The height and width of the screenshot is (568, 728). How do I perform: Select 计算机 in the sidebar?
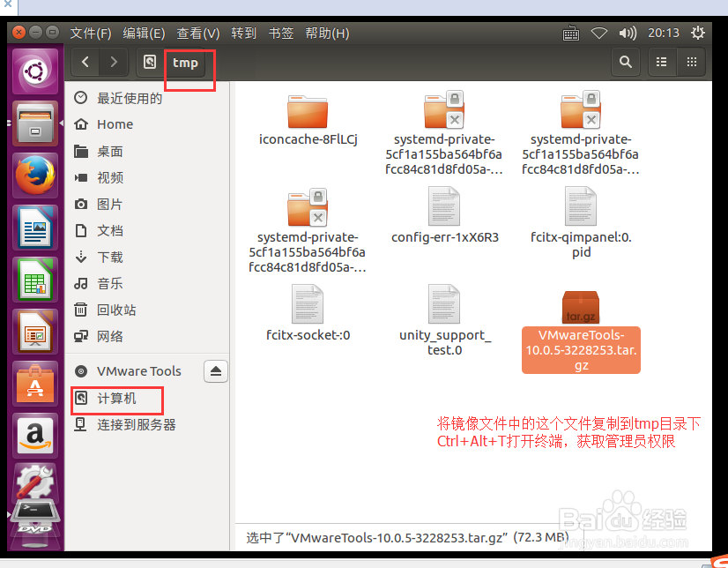coord(149,399)
